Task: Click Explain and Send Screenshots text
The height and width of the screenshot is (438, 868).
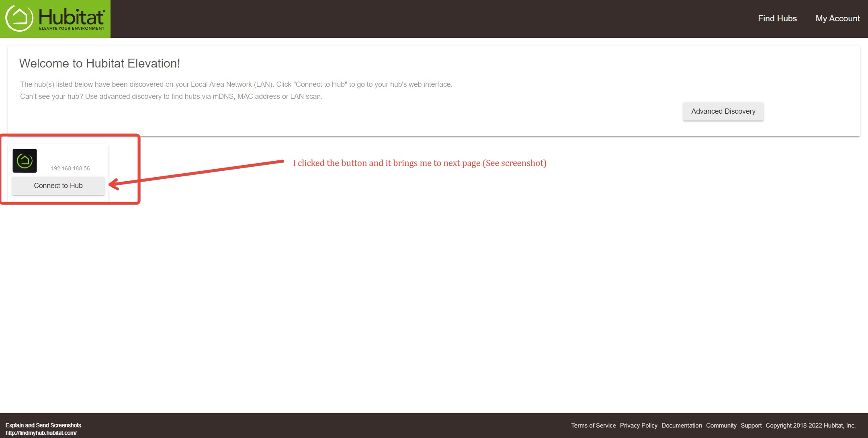Action: [x=43, y=425]
